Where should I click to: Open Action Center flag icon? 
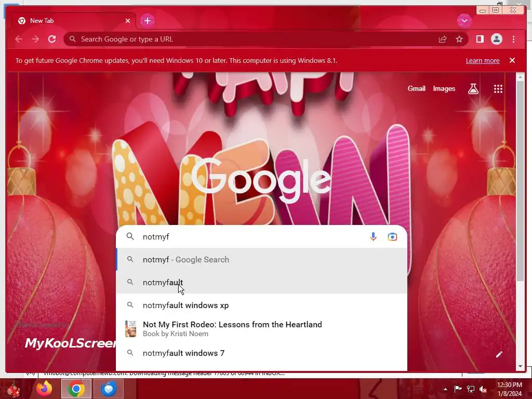(458, 389)
